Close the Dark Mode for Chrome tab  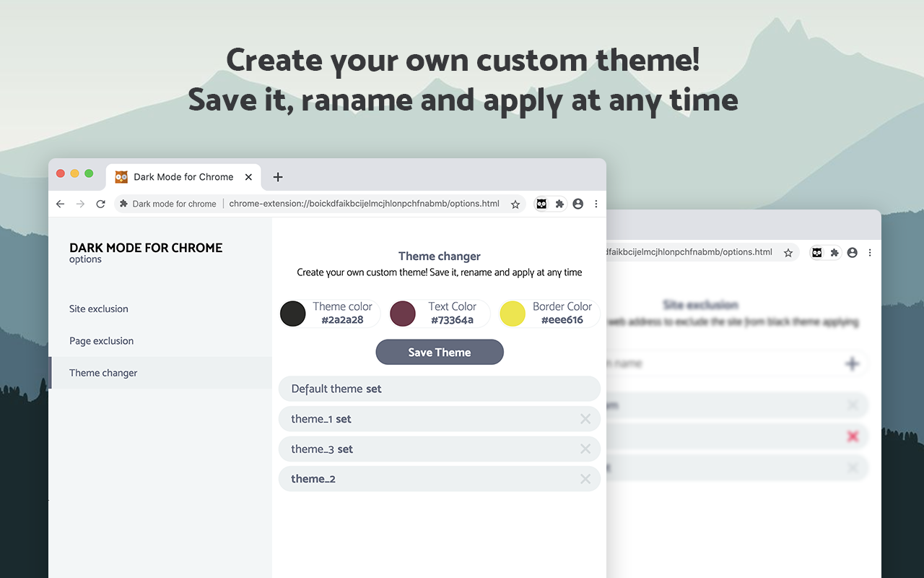[x=248, y=177]
